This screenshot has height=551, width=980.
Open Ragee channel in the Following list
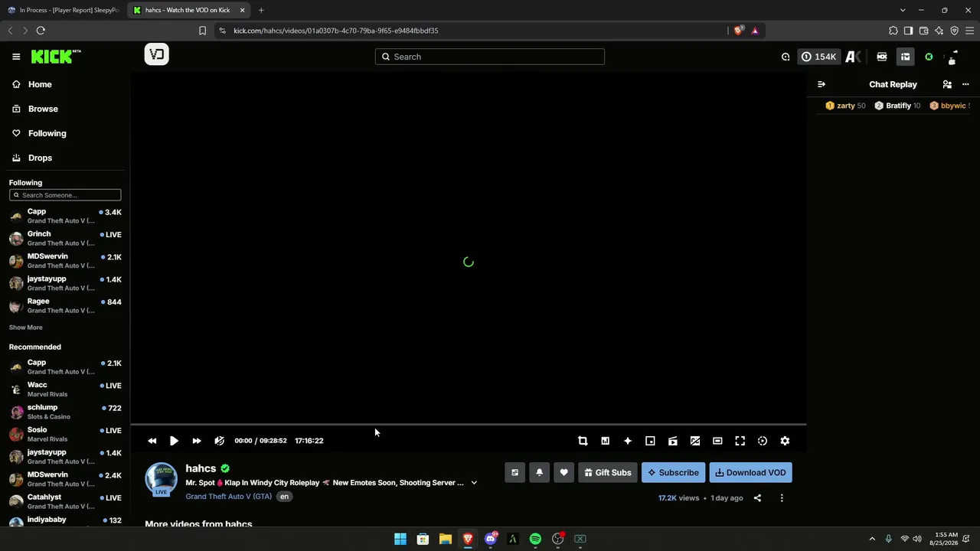(x=65, y=305)
